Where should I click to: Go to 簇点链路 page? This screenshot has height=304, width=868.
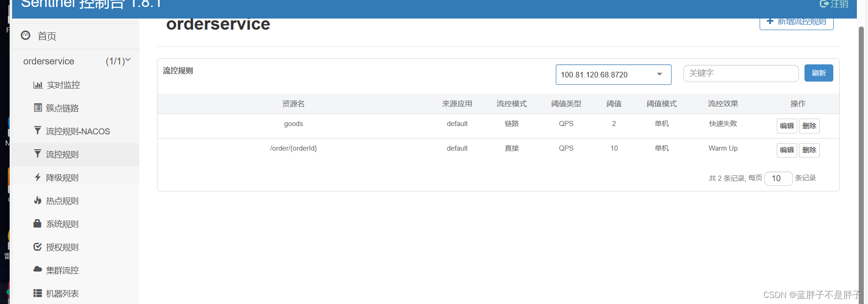[63, 108]
